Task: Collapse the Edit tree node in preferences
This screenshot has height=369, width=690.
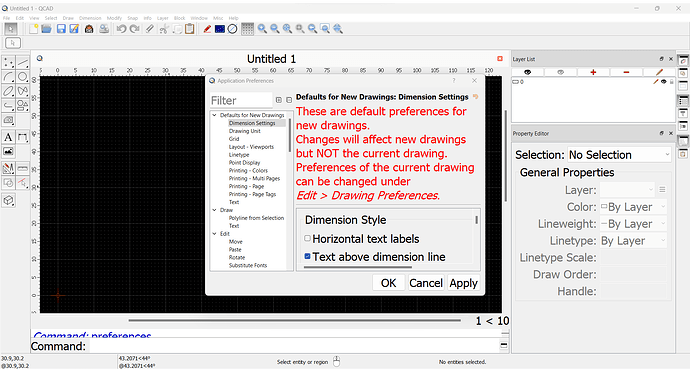Action: 214,234
